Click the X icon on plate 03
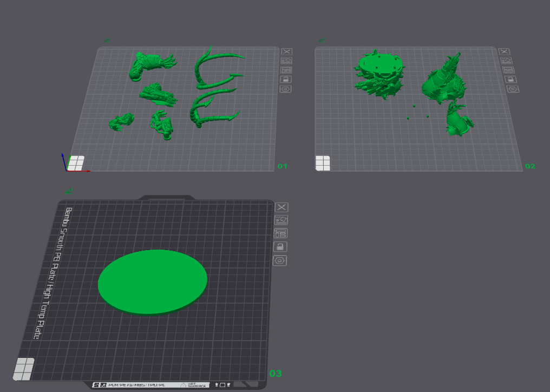 click(x=281, y=207)
